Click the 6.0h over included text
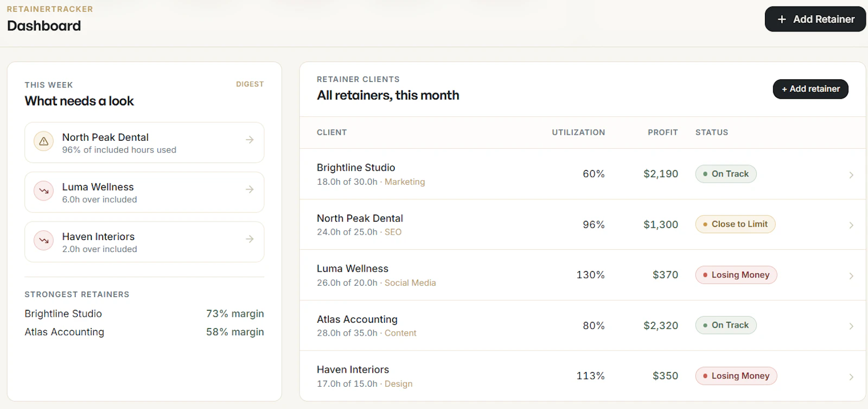The image size is (868, 409). 99,199
